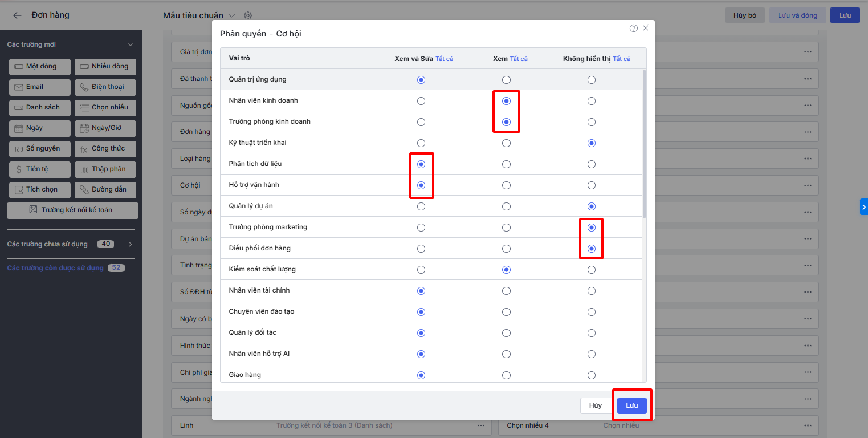Add a Trường kết nối kế toán field

pos(72,210)
